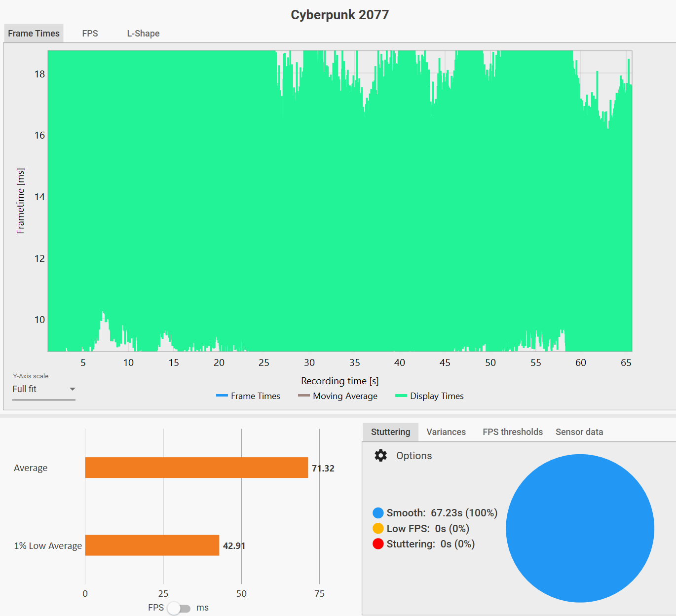The width and height of the screenshot is (676, 616).
Task: Click the Frametime [ms] axis label
Action: tap(20, 201)
